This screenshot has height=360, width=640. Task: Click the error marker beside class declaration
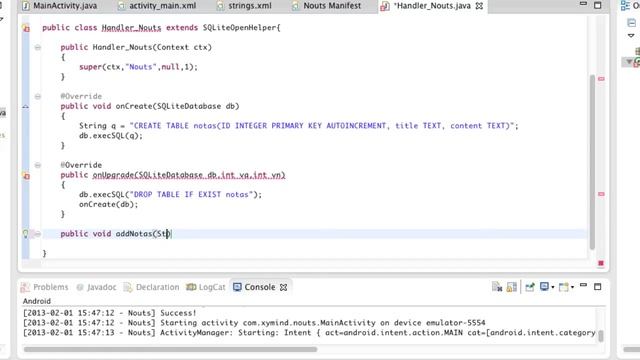pos(26,28)
